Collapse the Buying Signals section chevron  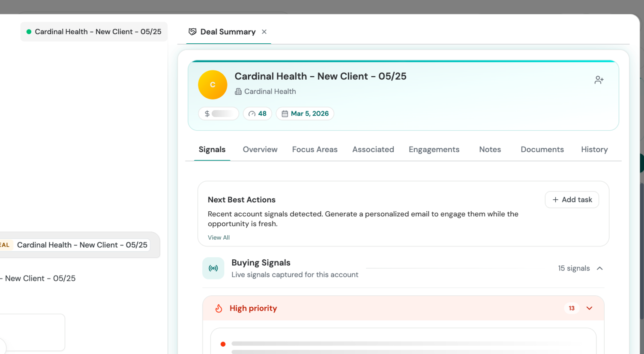(600, 268)
